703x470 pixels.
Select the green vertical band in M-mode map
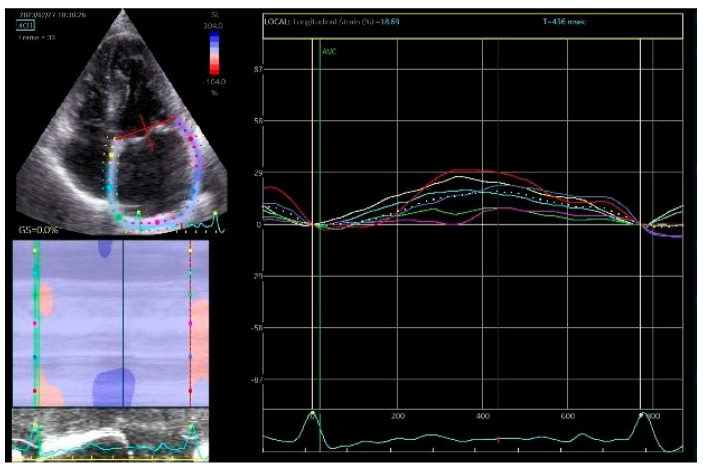(x=37, y=324)
